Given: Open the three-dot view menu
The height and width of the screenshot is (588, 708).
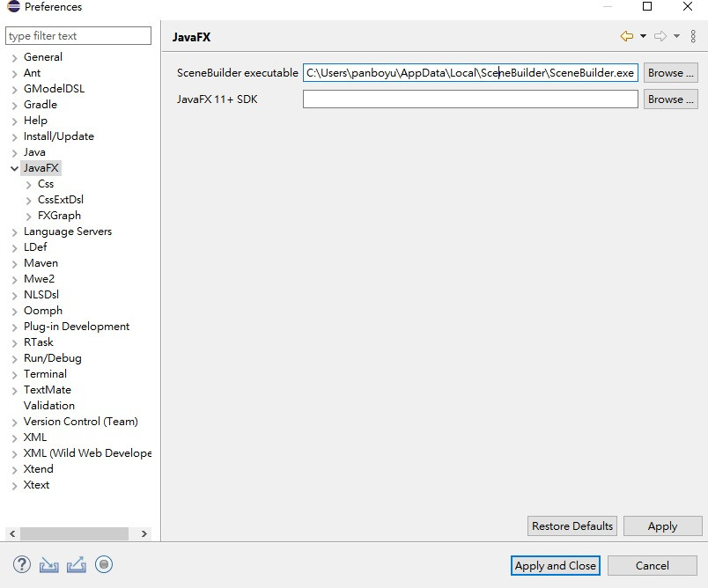Looking at the screenshot, I should click(693, 36).
